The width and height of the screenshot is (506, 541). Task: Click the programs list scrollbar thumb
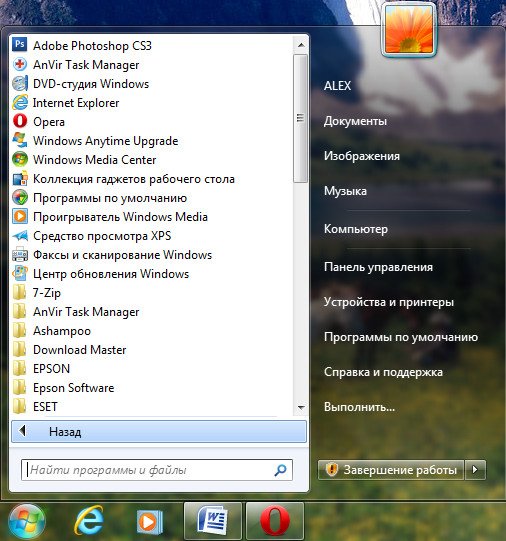pyautogui.click(x=300, y=118)
